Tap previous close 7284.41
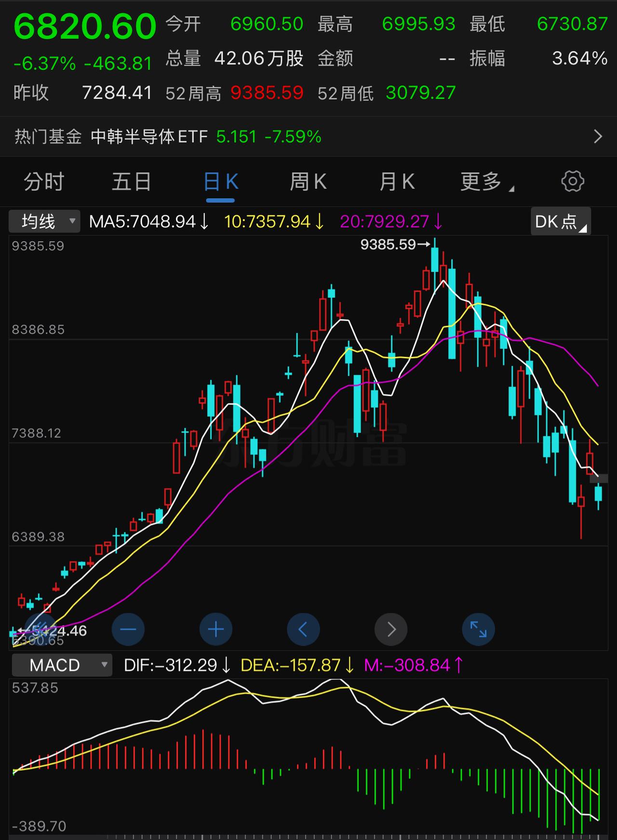This screenshot has width=617, height=840. point(117,92)
